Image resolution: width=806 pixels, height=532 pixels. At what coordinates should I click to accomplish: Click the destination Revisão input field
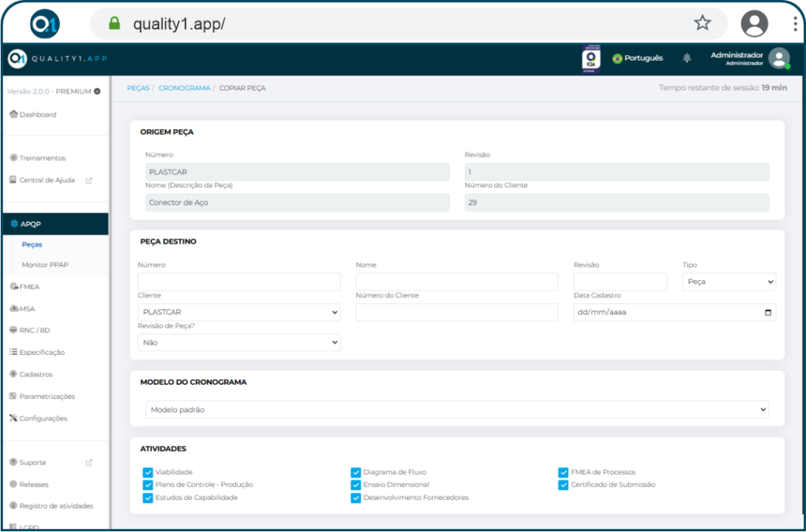(620, 282)
